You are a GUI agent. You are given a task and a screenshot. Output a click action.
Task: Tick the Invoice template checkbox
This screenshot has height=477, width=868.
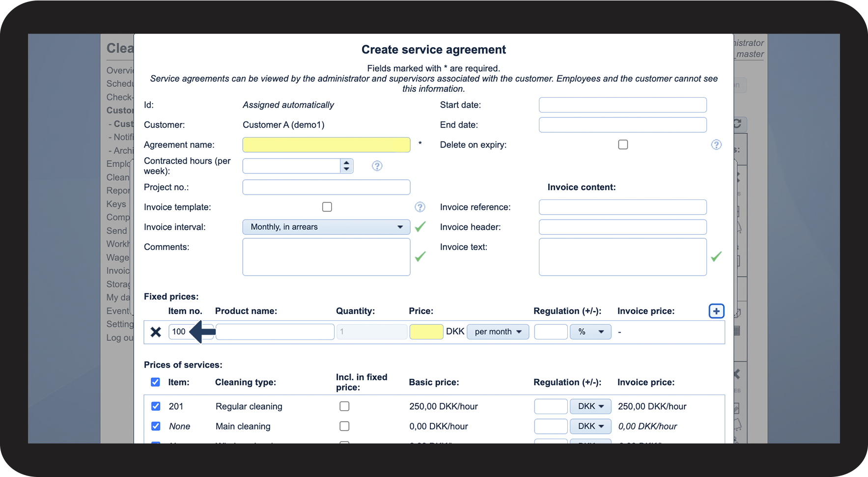coord(327,207)
